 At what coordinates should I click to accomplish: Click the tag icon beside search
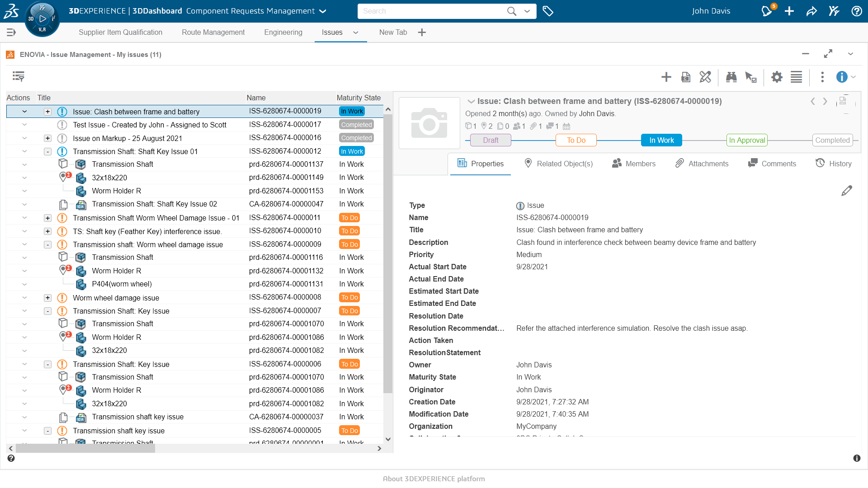[548, 11]
